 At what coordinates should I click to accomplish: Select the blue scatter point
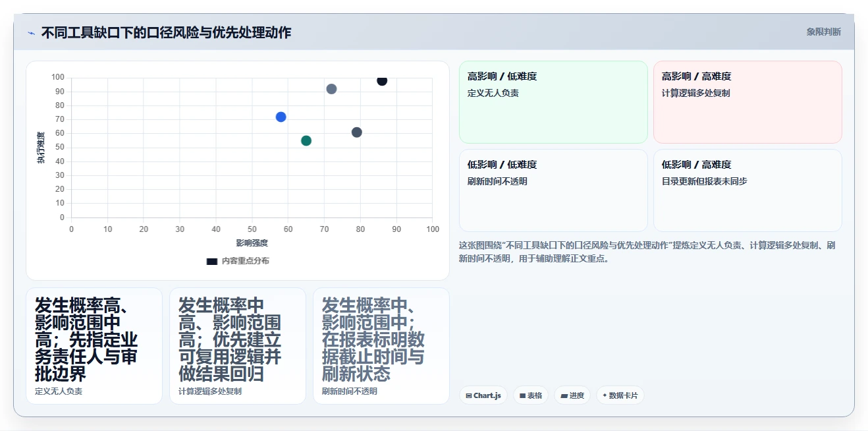click(281, 117)
